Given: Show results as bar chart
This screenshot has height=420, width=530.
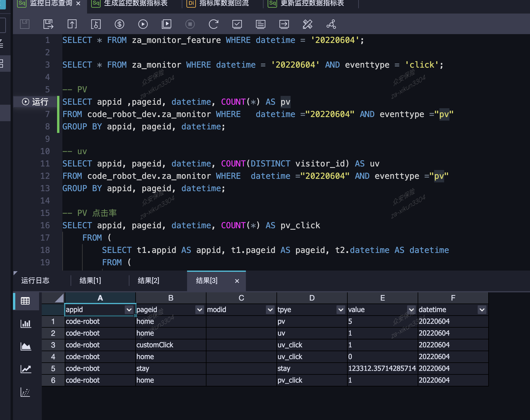Looking at the screenshot, I should (x=26, y=324).
